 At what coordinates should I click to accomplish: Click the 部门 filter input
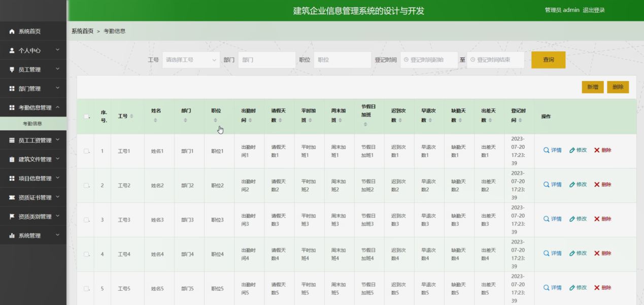267,60
